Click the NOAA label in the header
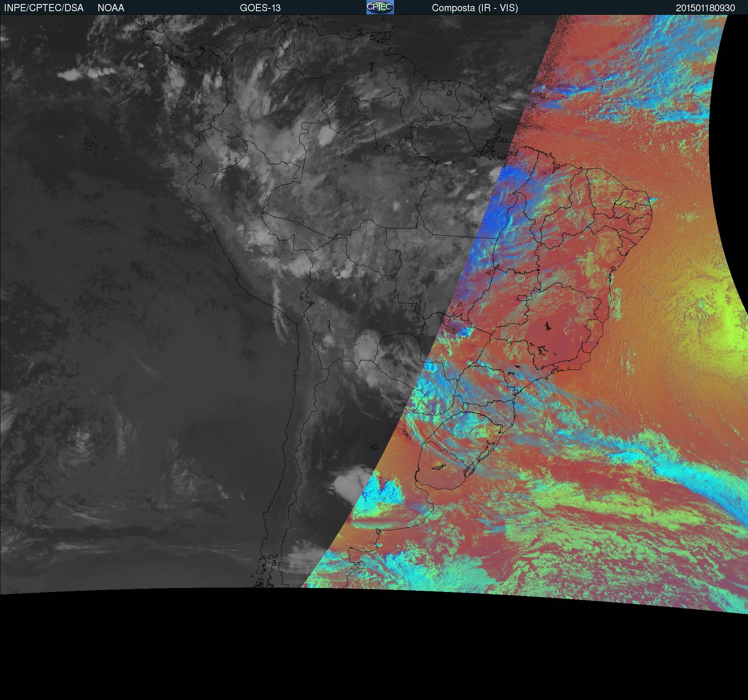Image resolution: width=748 pixels, height=700 pixels. [111, 8]
